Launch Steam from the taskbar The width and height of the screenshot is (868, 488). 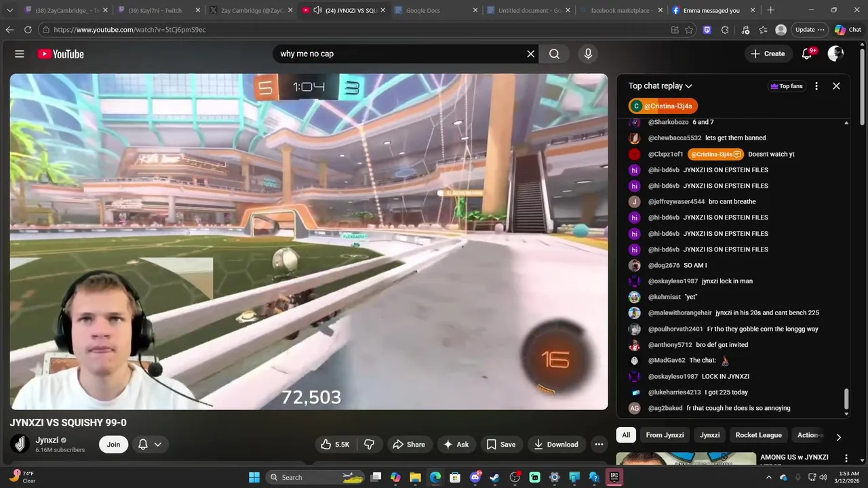[x=494, y=477]
